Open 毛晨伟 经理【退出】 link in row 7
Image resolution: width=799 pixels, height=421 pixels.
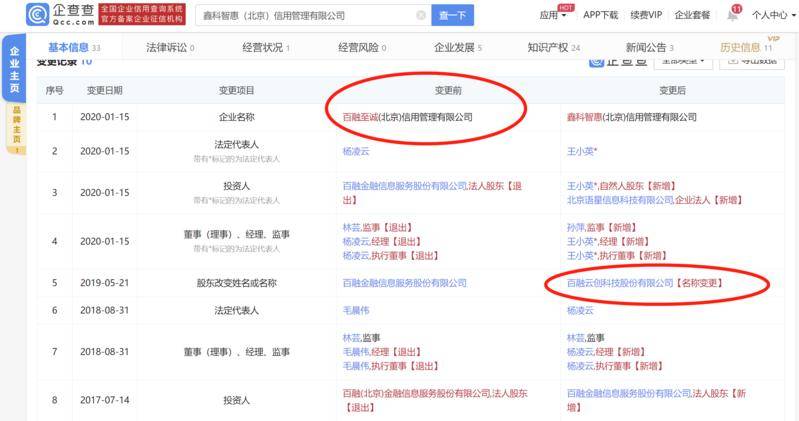click(382, 352)
